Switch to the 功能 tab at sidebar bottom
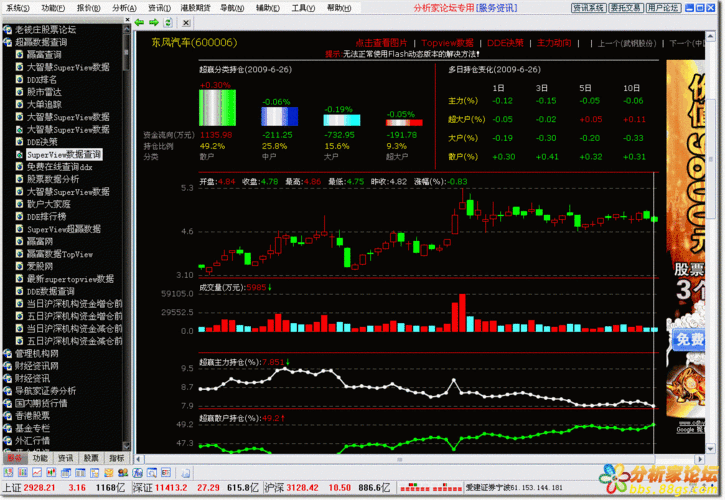Viewport: 725px width, 500px height. click(x=40, y=458)
